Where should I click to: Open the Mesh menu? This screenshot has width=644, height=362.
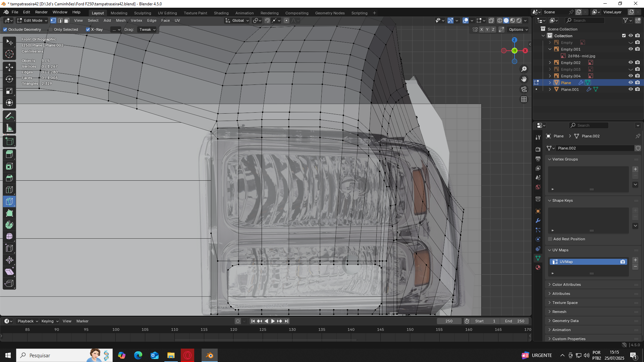tap(121, 20)
